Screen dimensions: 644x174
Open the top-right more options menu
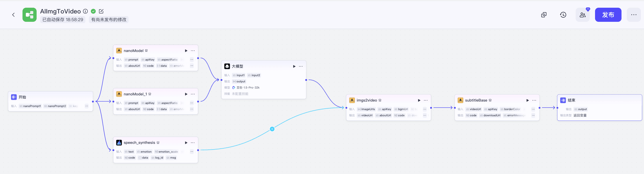pyautogui.click(x=633, y=15)
